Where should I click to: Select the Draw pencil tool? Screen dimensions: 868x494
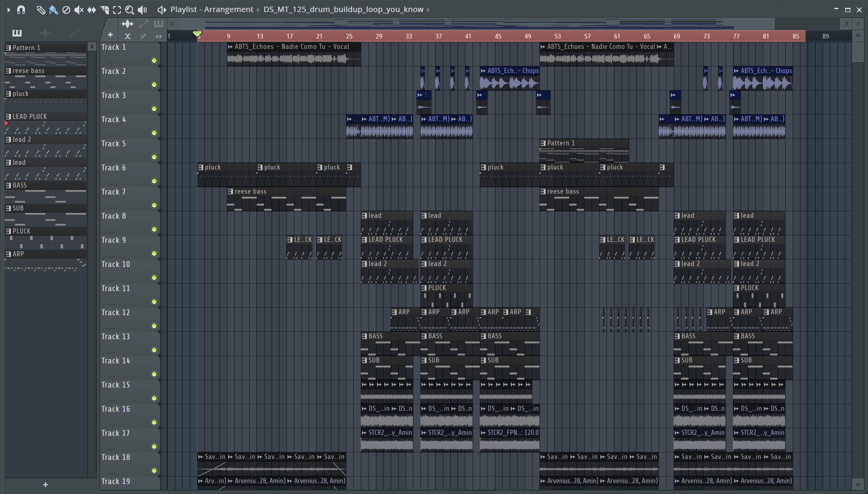coord(41,10)
